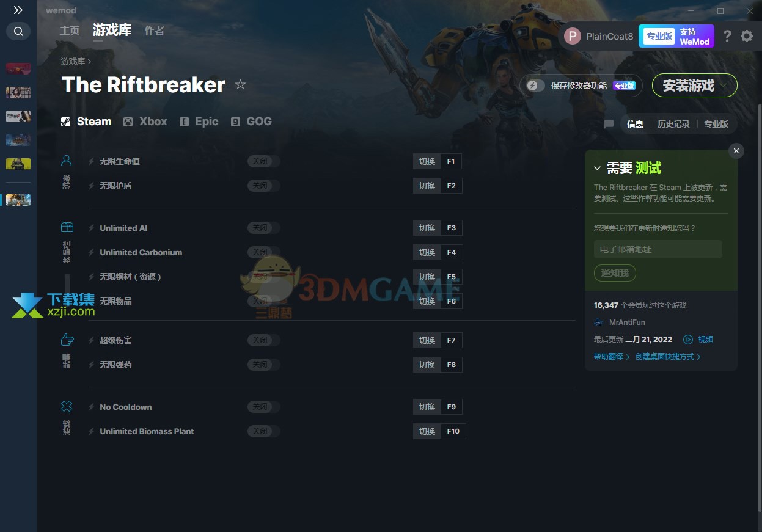The width and height of the screenshot is (762, 532).
Task: Toggle the 保存修改器功能 switch
Action: [536, 86]
